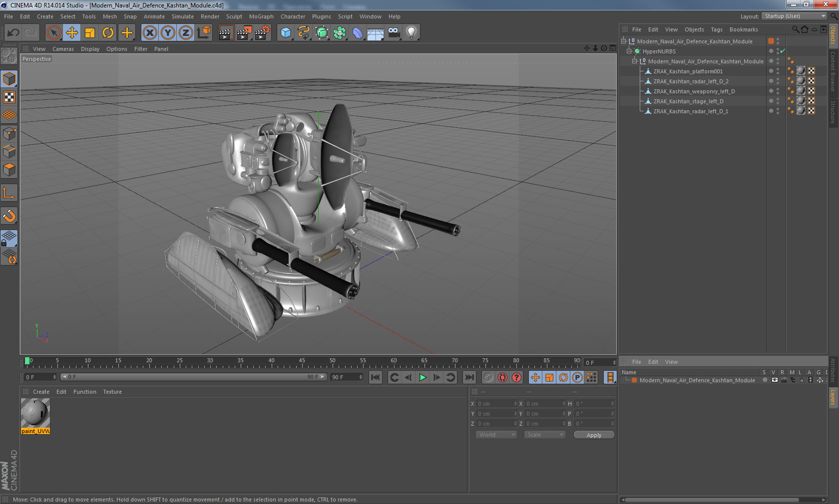Viewport: 839px width, 504px height.
Task: Switch to Texture mode icon
Action: click(x=9, y=97)
